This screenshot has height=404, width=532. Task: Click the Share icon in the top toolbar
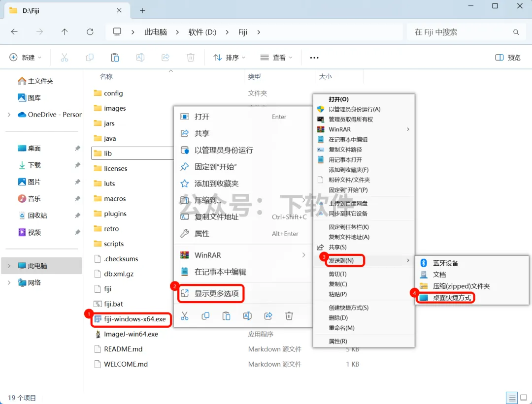coord(165,58)
